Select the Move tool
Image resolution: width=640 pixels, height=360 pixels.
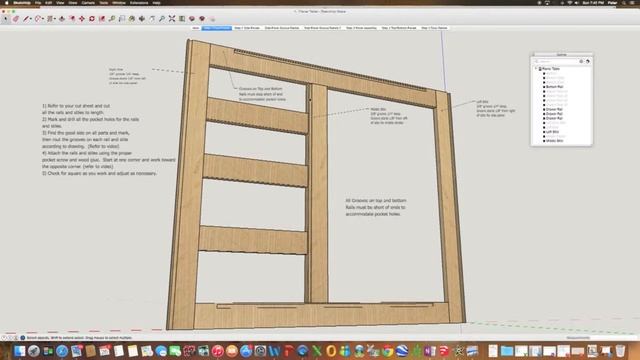82,19
